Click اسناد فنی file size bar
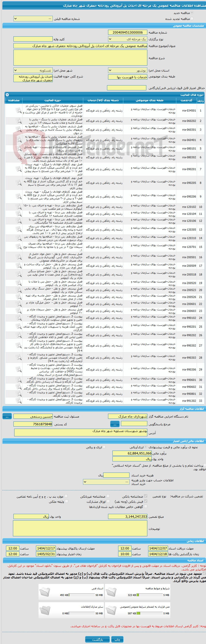Image resolution: width=206 pixels, height=644 pixels. (82, 595)
